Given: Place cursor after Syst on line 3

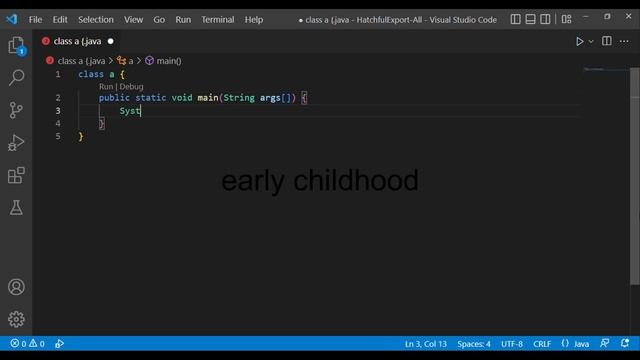Looking at the screenshot, I should (x=141, y=111).
